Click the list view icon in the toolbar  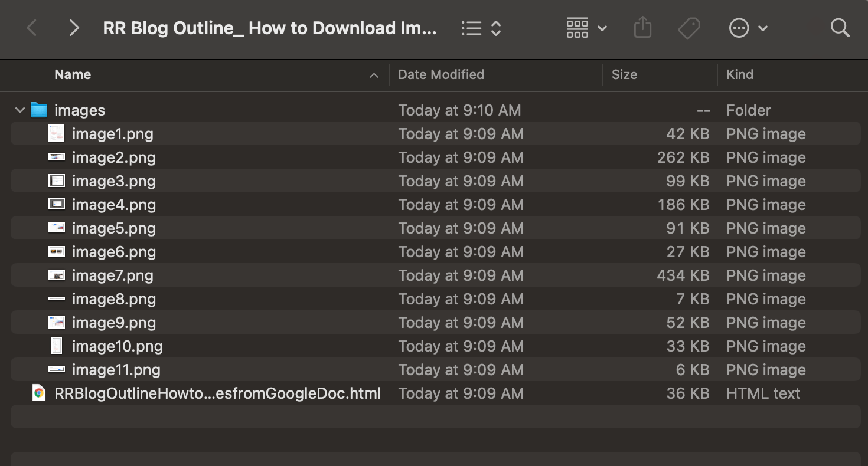click(x=472, y=27)
